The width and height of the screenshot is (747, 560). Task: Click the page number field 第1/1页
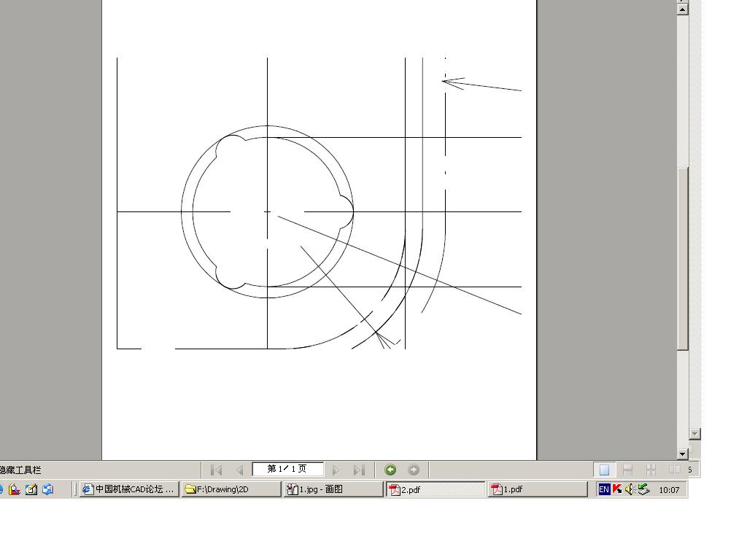click(287, 469)
